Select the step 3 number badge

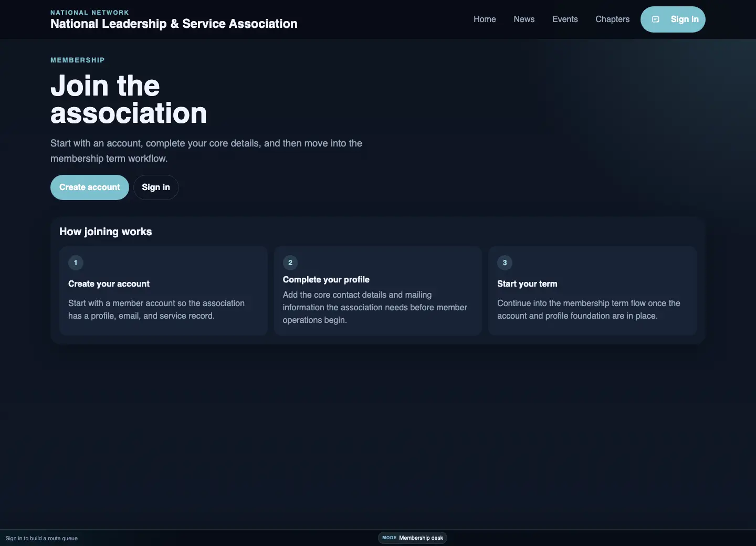(x=505, y=262)
